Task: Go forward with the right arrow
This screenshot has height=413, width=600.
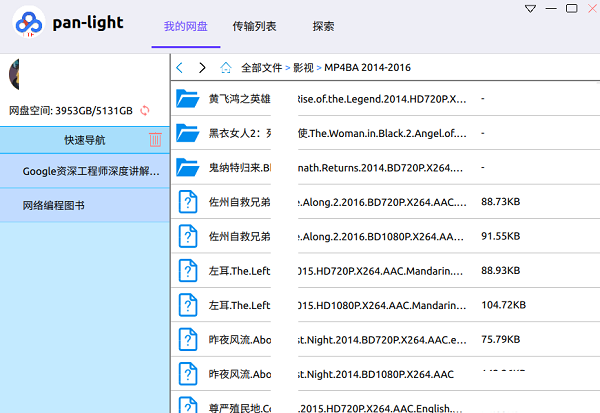Action: (x=202, y=68)
